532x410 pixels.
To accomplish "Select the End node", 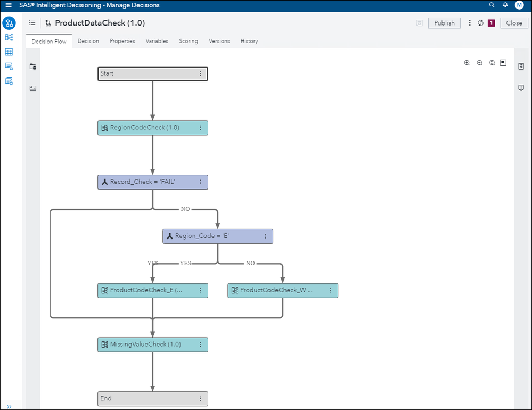I will [153, 399].
